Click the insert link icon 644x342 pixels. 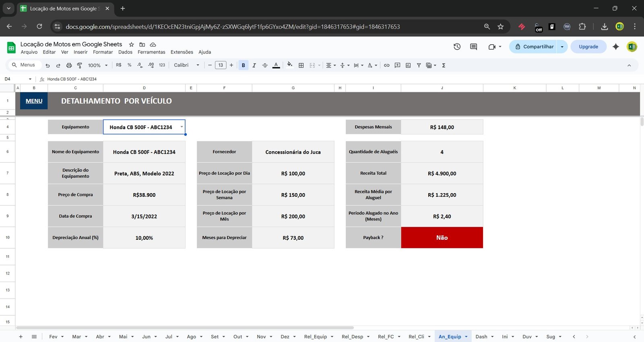[x=386, y=65]
